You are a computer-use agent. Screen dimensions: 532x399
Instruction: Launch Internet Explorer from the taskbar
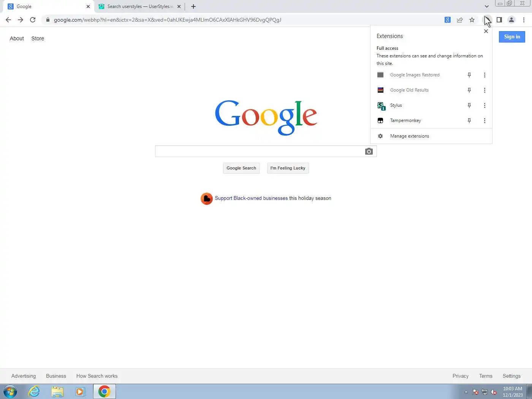(34, 391)
